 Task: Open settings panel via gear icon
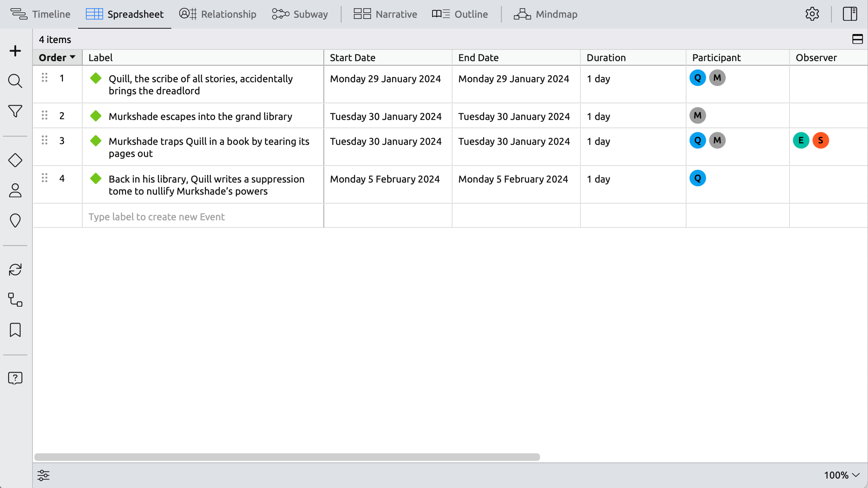point(813,14)
